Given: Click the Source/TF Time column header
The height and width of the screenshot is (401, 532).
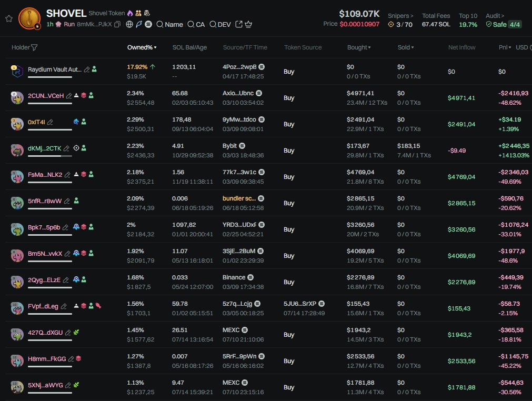Looking at the screenshot, I should (x=245, y=47).
